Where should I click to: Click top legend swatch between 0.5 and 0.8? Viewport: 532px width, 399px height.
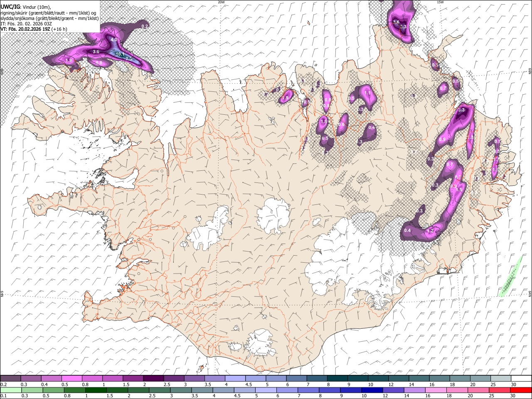[71, 379]
